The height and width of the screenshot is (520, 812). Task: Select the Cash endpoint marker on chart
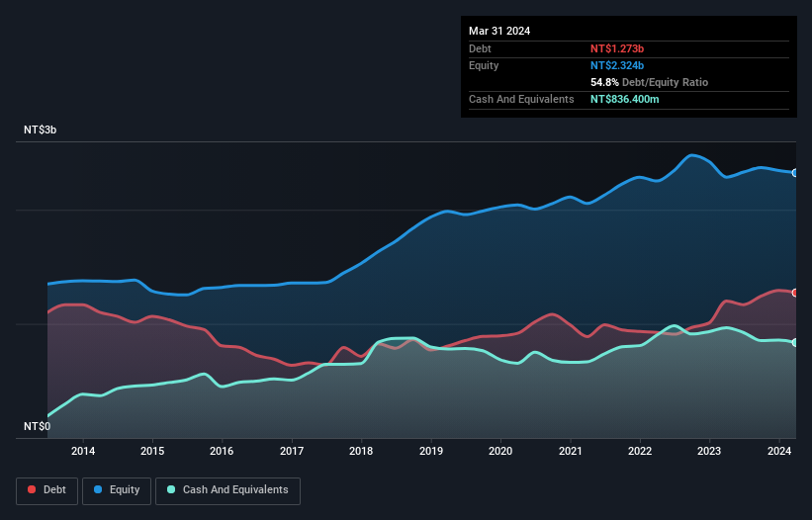coord(795,342)
